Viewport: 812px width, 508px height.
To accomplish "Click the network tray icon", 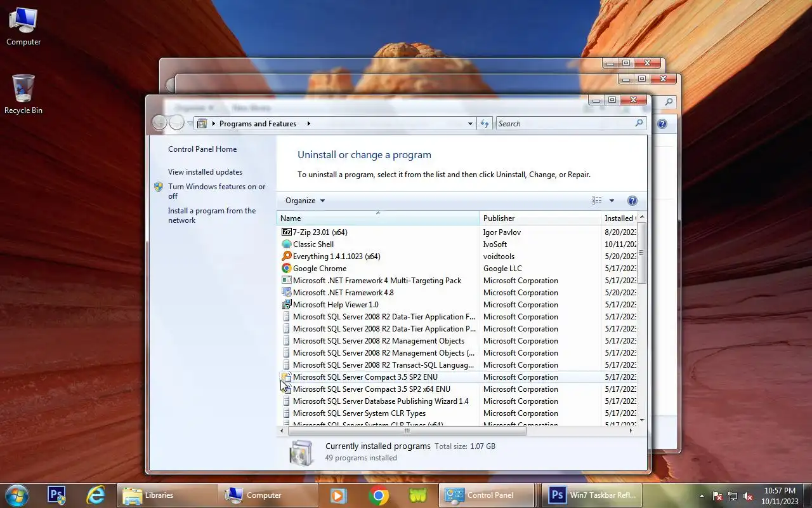I will [x=733, y=496].
